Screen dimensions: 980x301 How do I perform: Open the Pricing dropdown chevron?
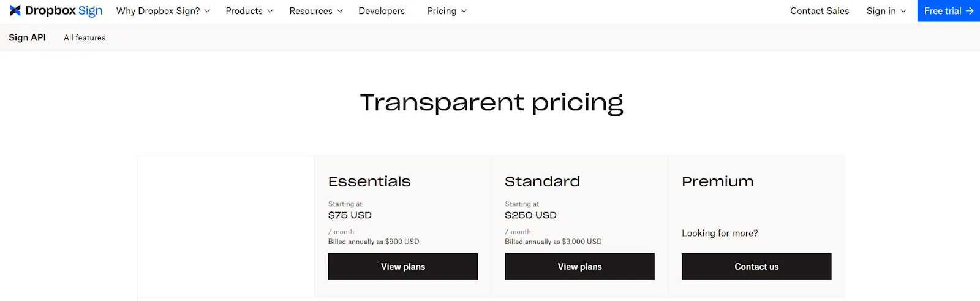[464, 11]
